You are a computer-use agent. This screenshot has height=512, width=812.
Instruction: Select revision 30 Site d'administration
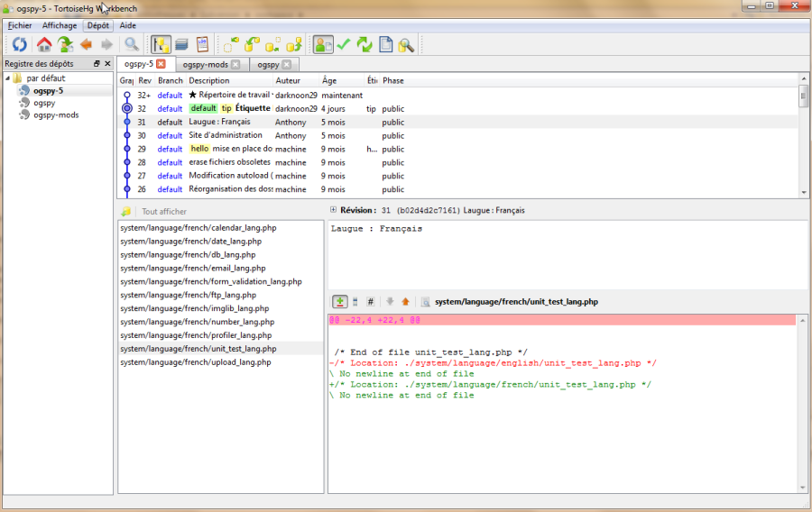(459, 135)
